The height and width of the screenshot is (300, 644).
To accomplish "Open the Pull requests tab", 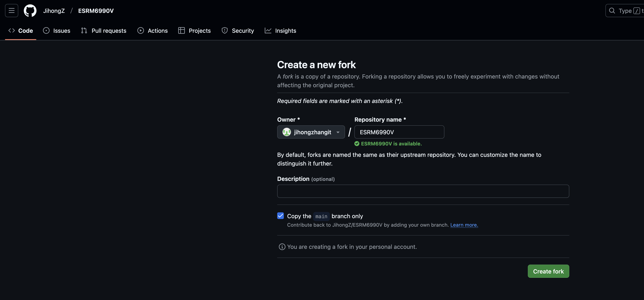I will click(104, 30).
